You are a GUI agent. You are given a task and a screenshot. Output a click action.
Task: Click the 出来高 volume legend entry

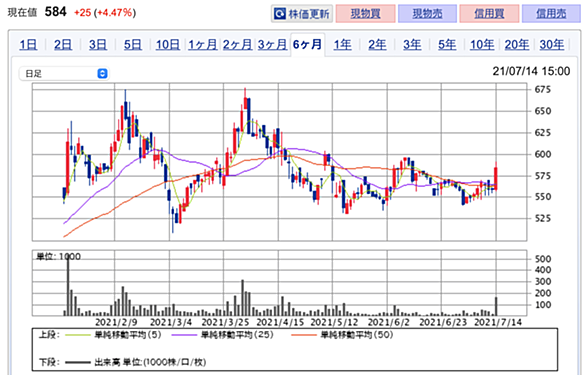click(x=150, y=362)
